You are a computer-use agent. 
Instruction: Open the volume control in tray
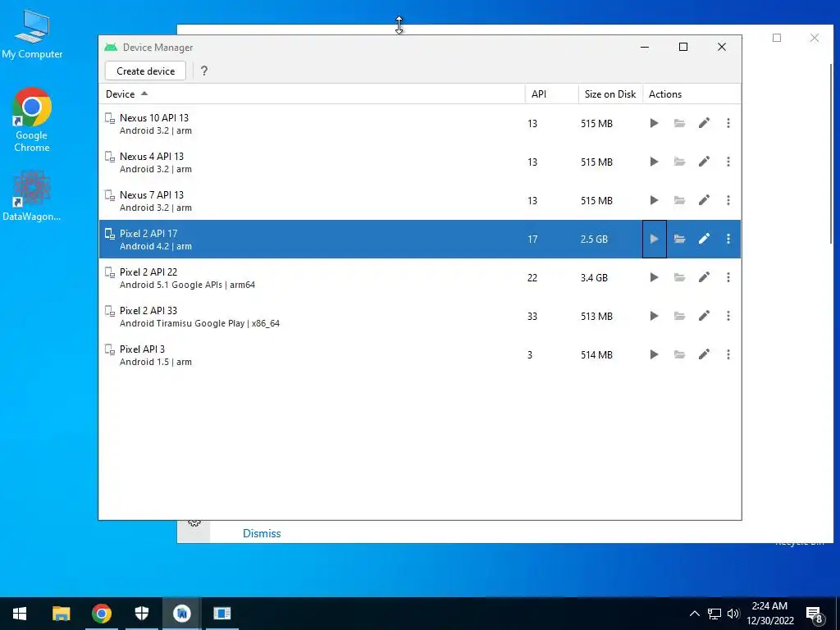[733, 614]
